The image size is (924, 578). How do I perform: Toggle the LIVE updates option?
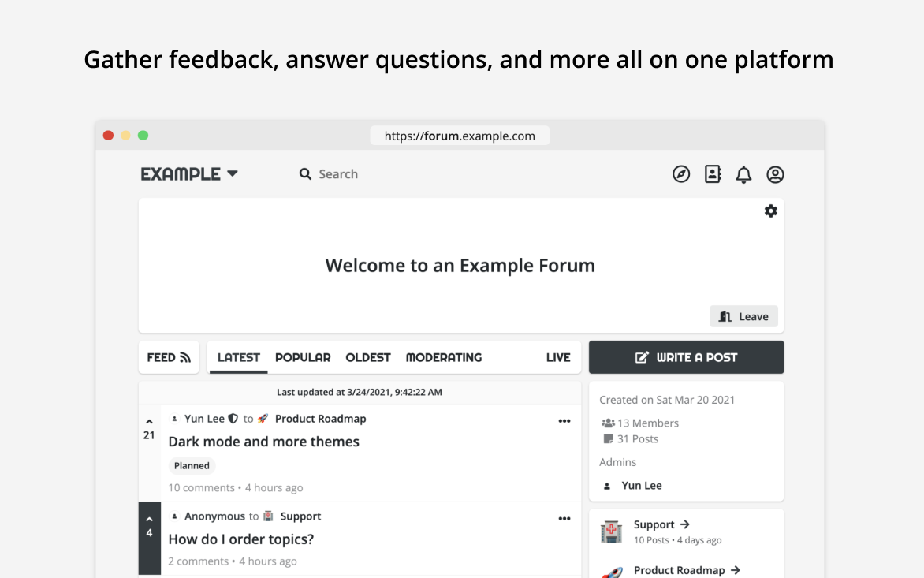pos(558,357)
